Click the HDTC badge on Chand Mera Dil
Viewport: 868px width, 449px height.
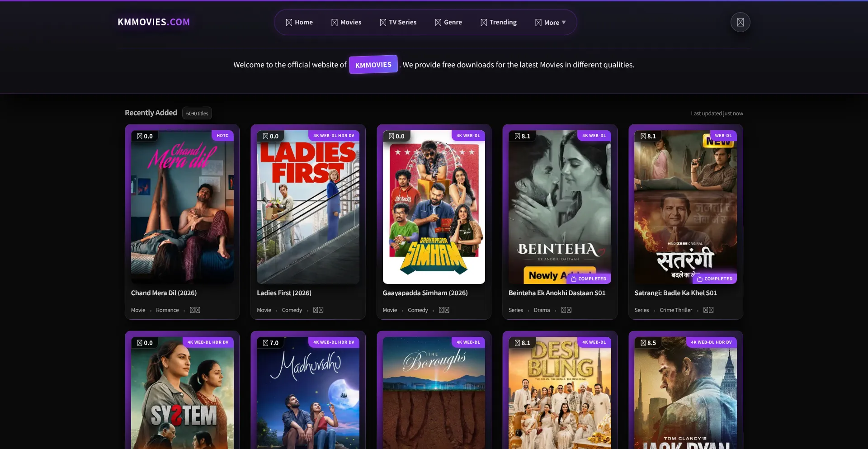222,136
